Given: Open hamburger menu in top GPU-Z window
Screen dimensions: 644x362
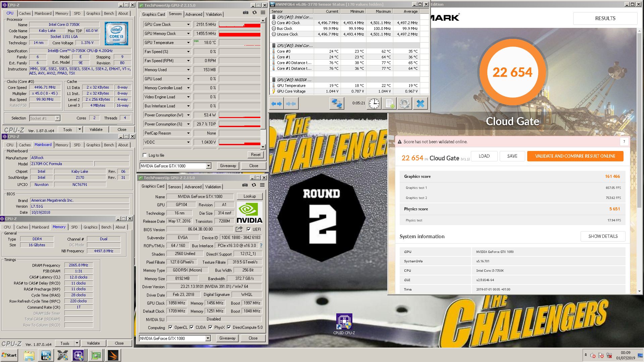Looking at the screenshot, I should (x=263, y=13).
